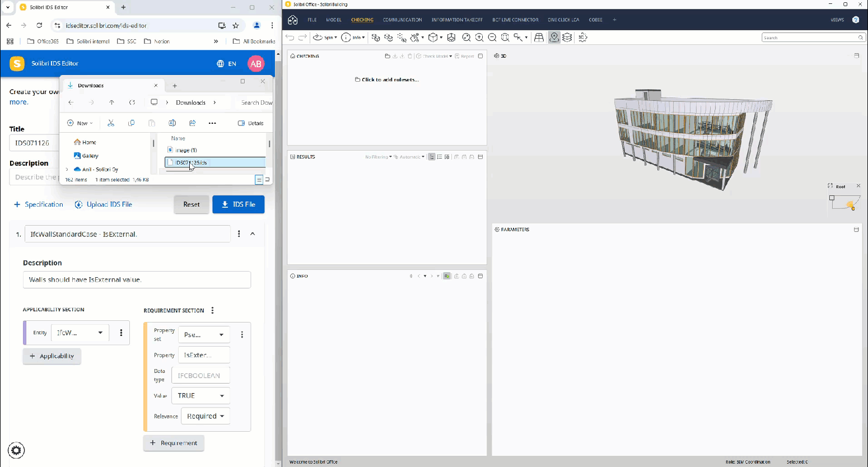The image size is (868, 467).
Task: Click the add rulesets folder icon
Action: pyautogui.click(x=387, y=56)
